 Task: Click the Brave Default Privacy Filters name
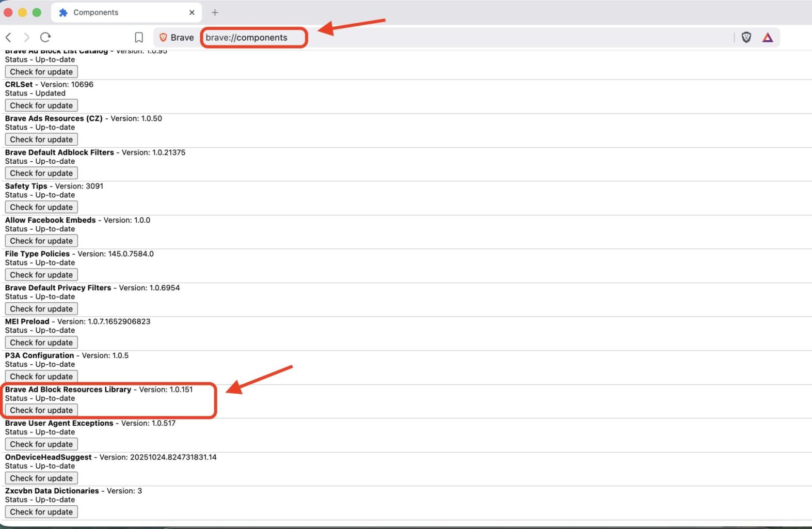click(x=58, y=288)
